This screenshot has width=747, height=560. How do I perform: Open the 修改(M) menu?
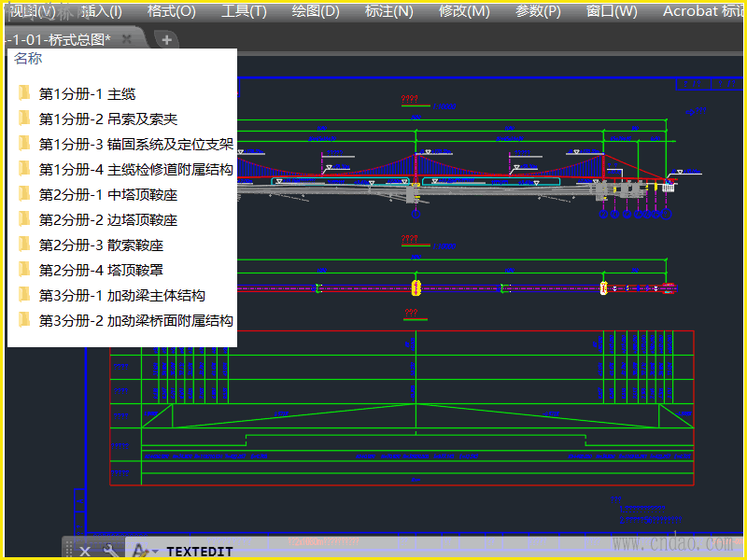click(x=464, y=11)
